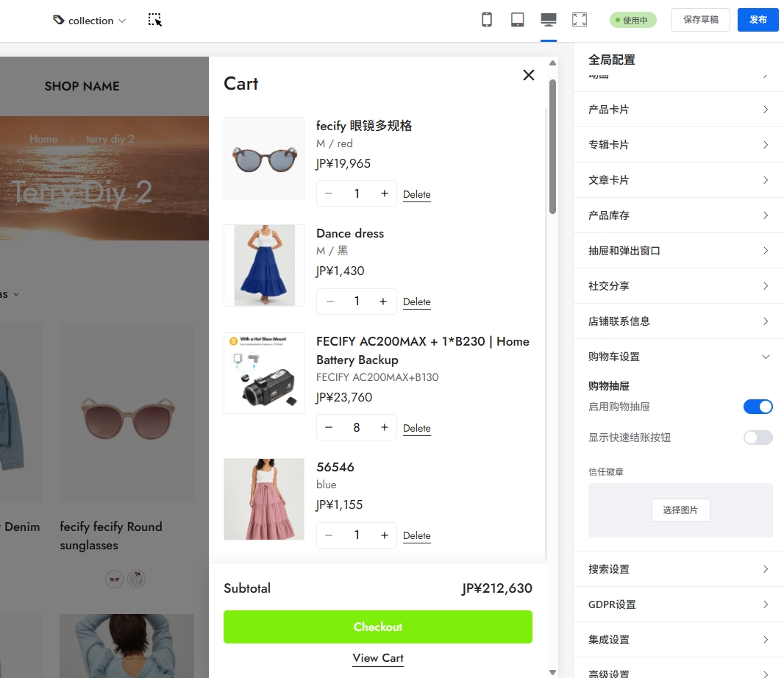Select desktop monitor preview
Viewport: 784px width, 678px height.
(x=548, y=20)
